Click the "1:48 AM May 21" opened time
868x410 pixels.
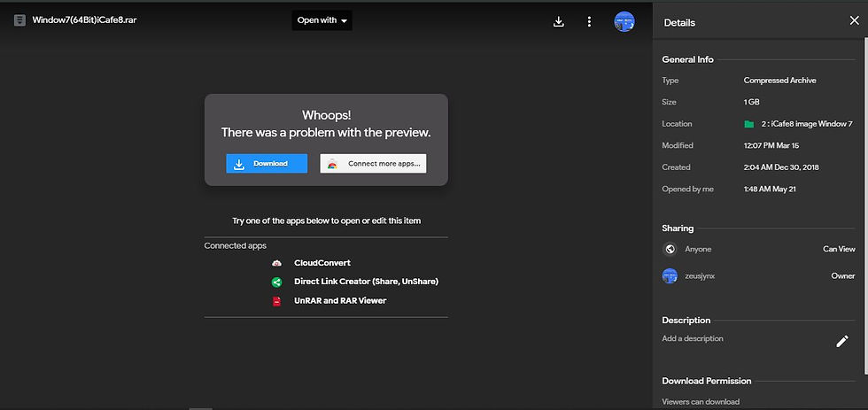pyautogui.click(x=771, y=190)
